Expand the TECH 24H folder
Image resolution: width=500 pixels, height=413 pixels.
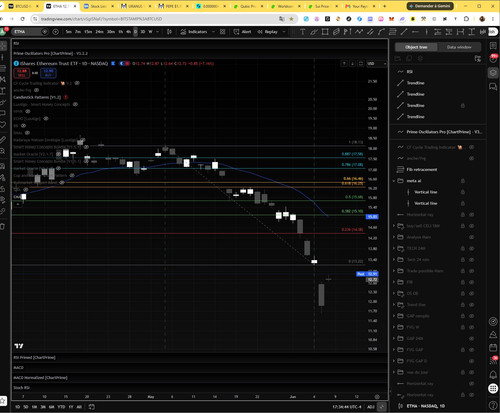tap(394, 249)
